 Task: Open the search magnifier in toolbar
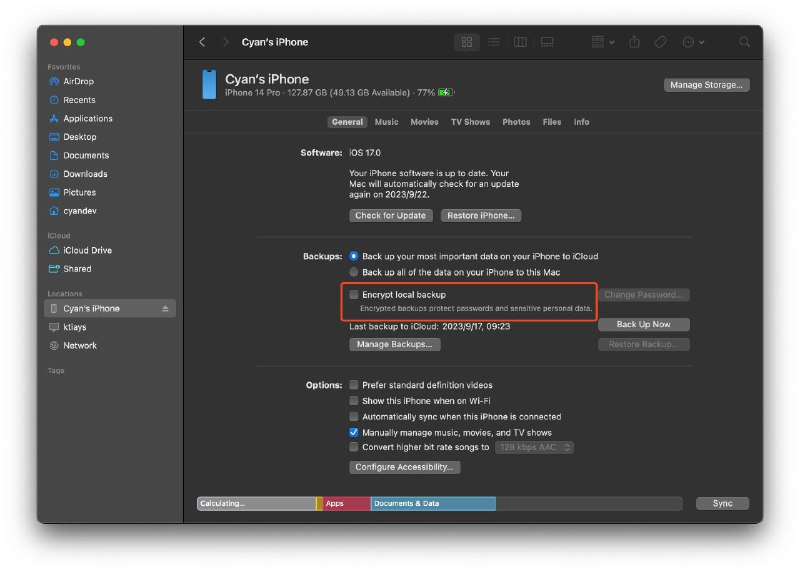[x=744, y=42]
